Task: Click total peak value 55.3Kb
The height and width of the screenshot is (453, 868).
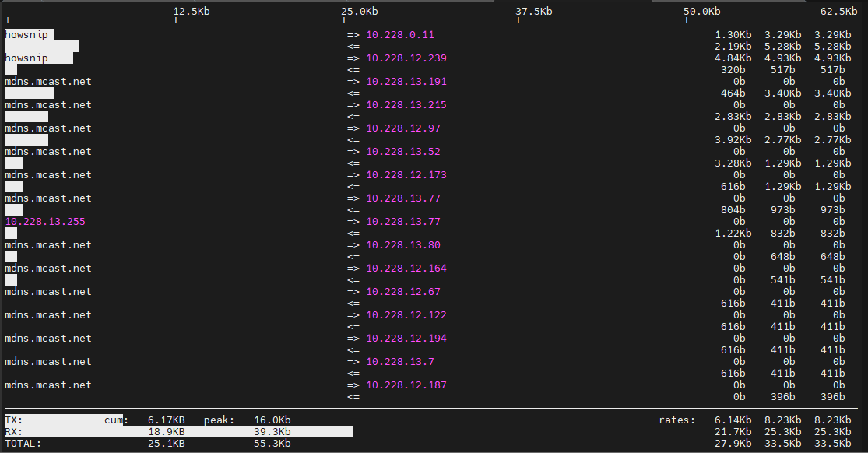Action: coord(272,443)
